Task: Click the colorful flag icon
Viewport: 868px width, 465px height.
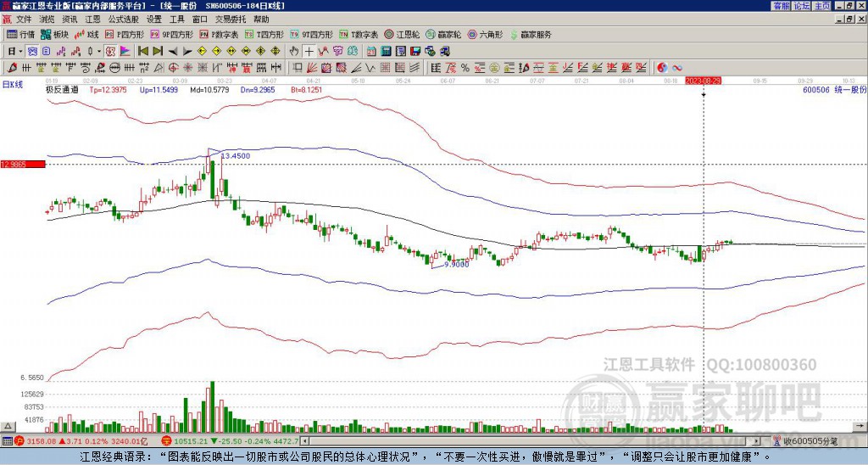Action: click(125, 51)
